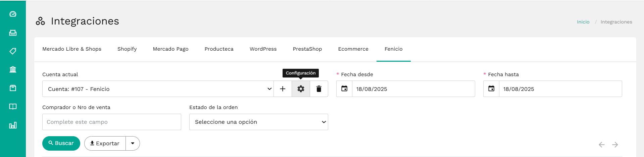Screen dimensions: 644x157
Task: Click the Buscar button
Action: (61, 143)
